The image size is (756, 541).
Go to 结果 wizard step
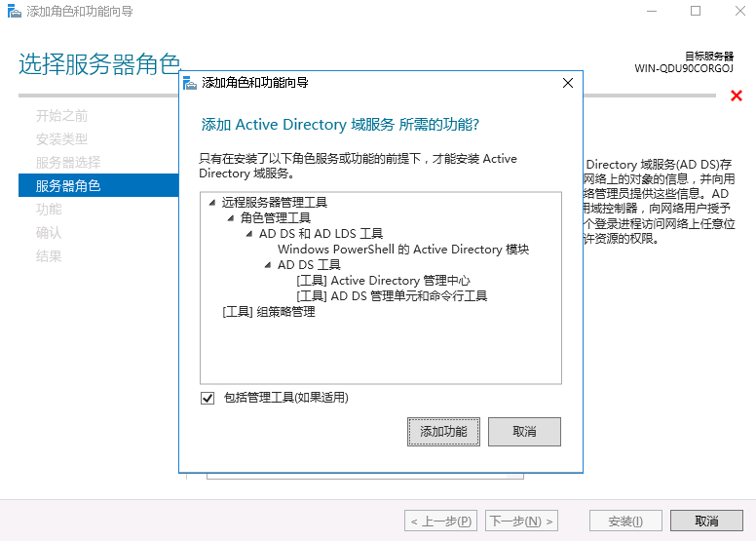(49, 255)
